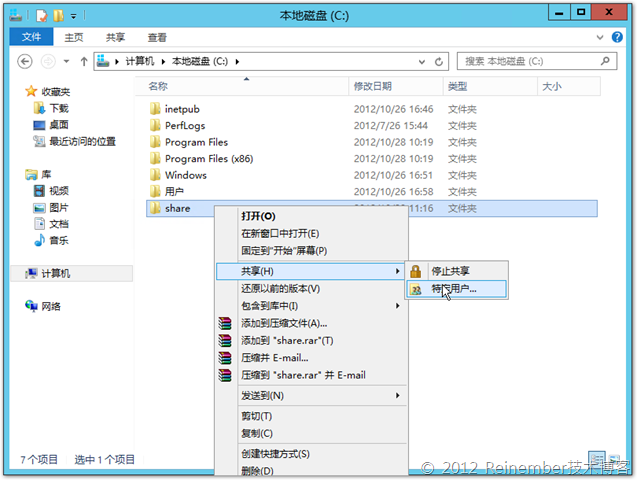Click the search box for 本地磁盘 (C:)
Image resolution: width=637 pixels, height=480 pixels.
coord(537,61)
